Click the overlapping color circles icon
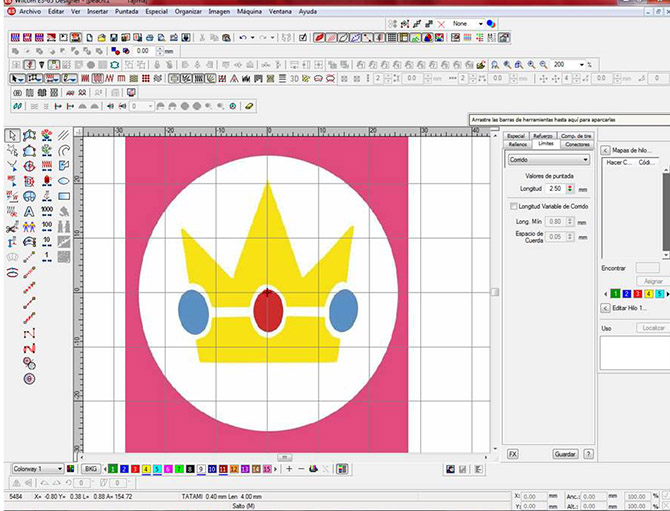Screen dimensions: 670x511 [x=491, y=24]
